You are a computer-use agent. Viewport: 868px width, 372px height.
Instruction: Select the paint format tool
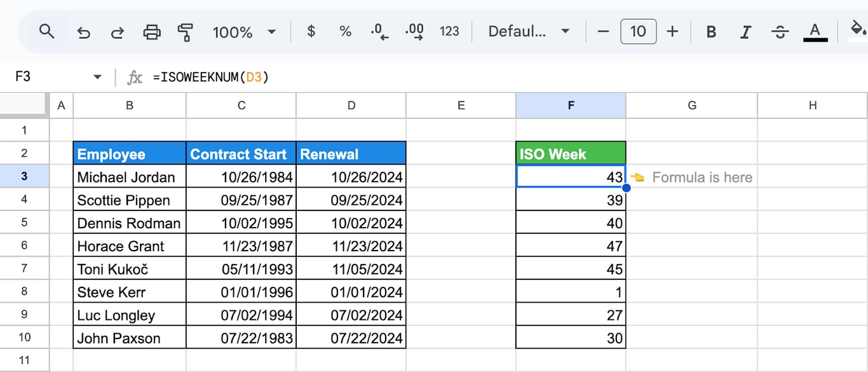tap(185, 31)
